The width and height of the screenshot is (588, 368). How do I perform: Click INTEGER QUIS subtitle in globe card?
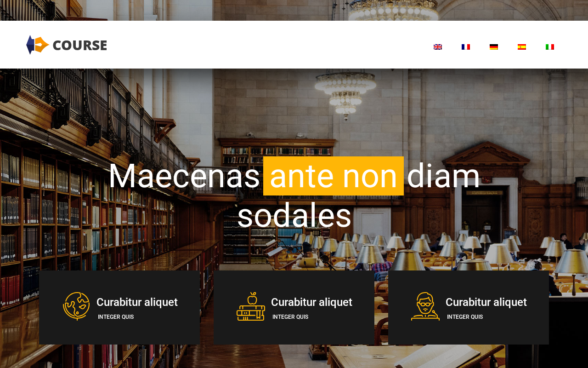(116, 317)
